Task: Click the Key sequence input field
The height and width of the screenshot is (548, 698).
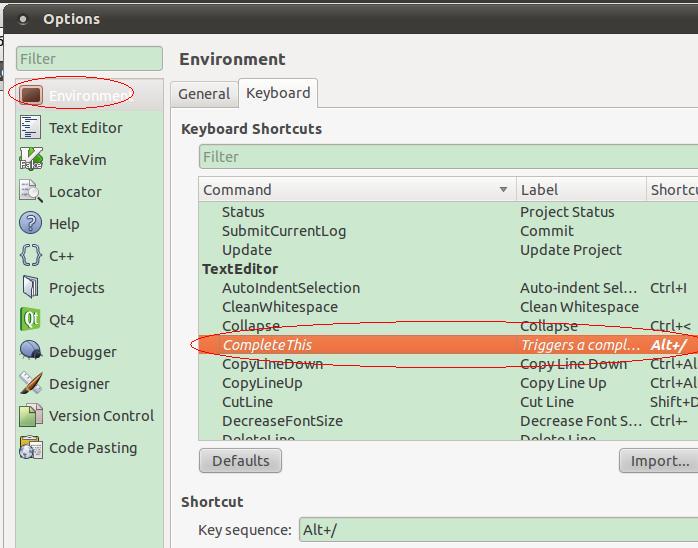Action: pos(499,530)
